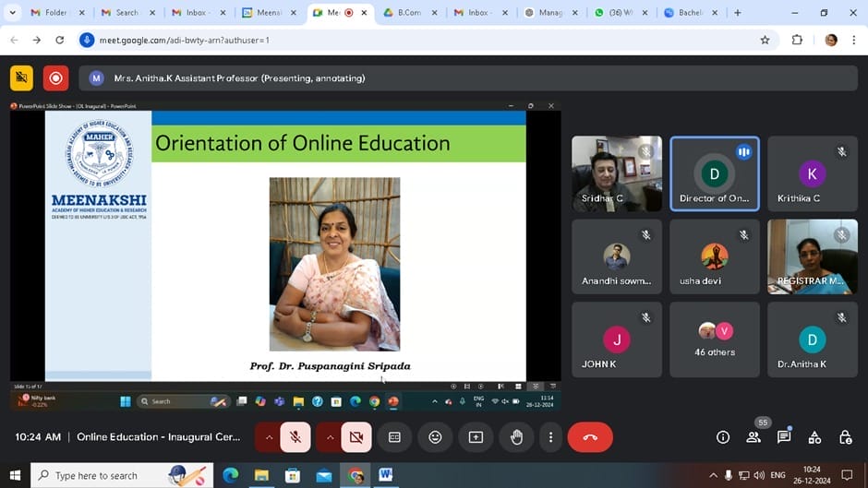Viewport: 868px width, 488px height.
Task: Show the participants people panel
Action: 753,437
